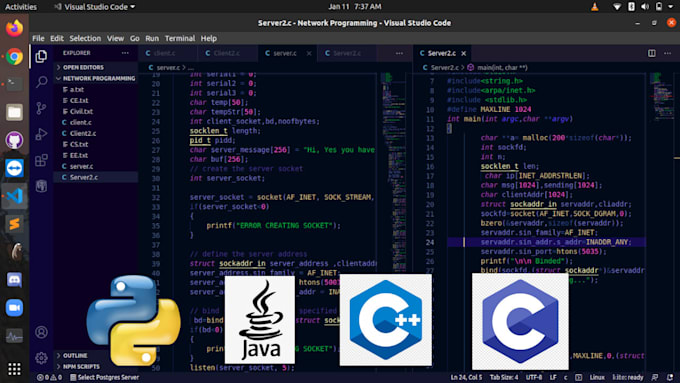The width and height of the screenshot is (680, 383).
Task: Open the left editor group's more actions menu
Action: click(x=399, y=53)
